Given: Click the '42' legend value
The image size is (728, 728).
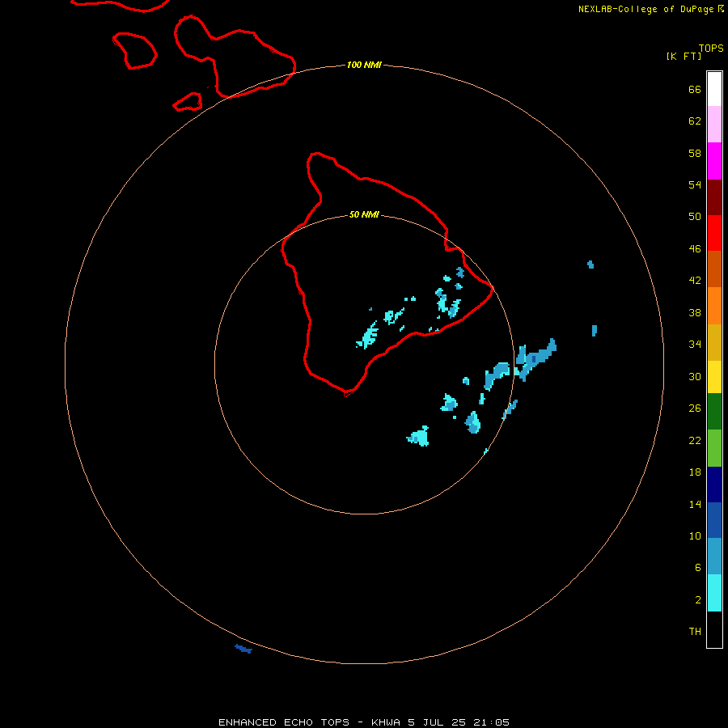Looking at the screenshot, I should pyautogui.click(x=695, y=281).
